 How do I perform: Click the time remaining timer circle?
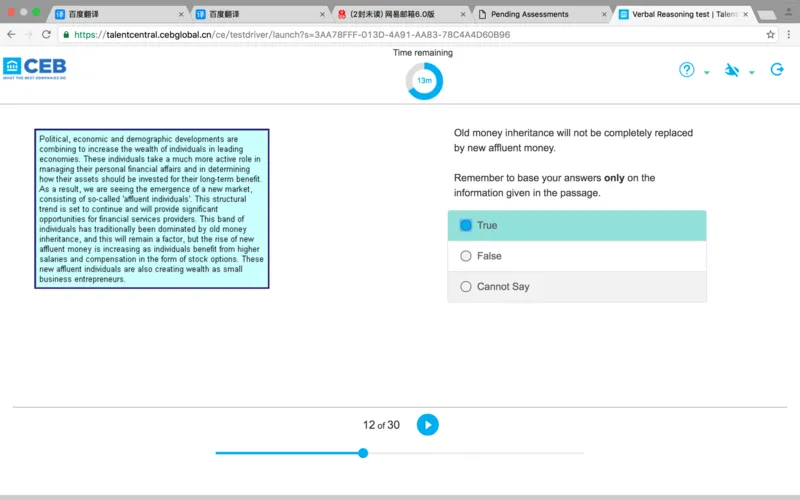pyautogui.click(x=424, y=81)
